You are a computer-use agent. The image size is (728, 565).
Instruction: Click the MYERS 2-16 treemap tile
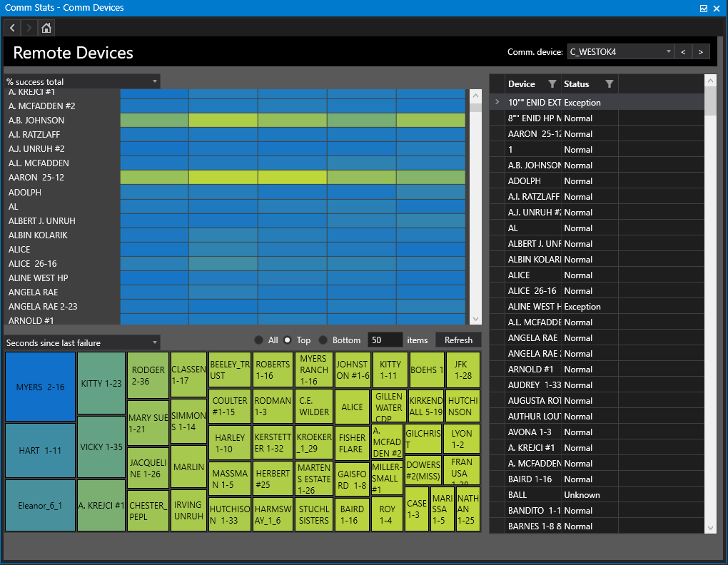pyautogui.click(x=39, y=385)
